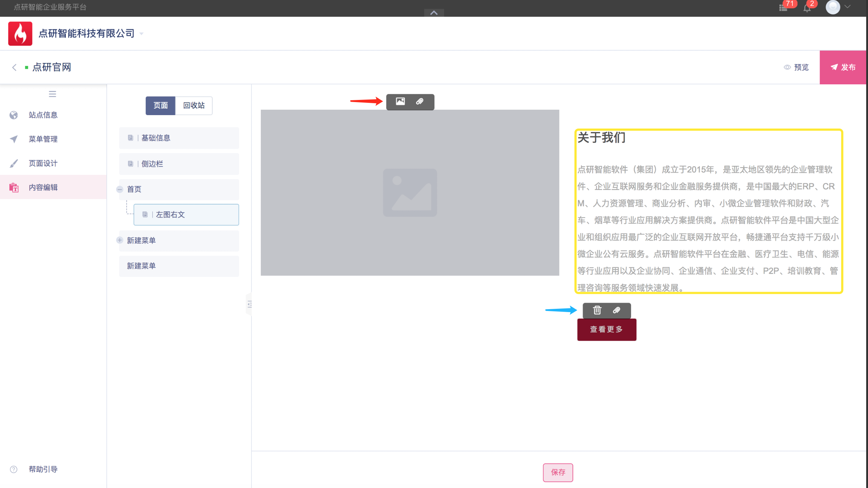
Task: Click the 页面设计 brush icon
Action: [x=14, y=163]
